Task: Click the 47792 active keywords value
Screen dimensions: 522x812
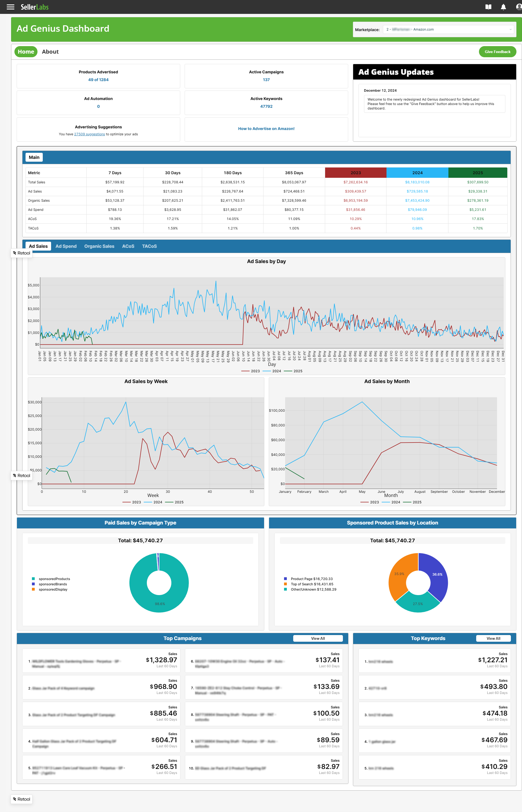Action: pos(266,106)
